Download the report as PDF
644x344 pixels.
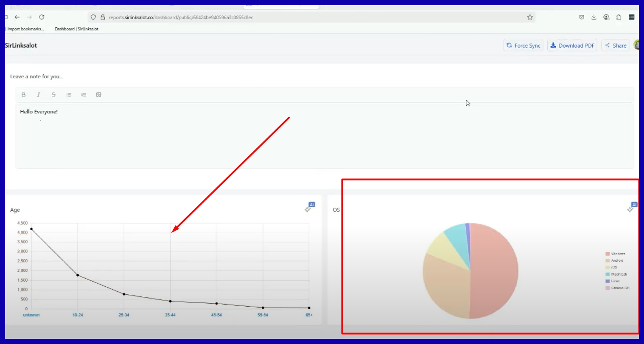coord(572,45)
